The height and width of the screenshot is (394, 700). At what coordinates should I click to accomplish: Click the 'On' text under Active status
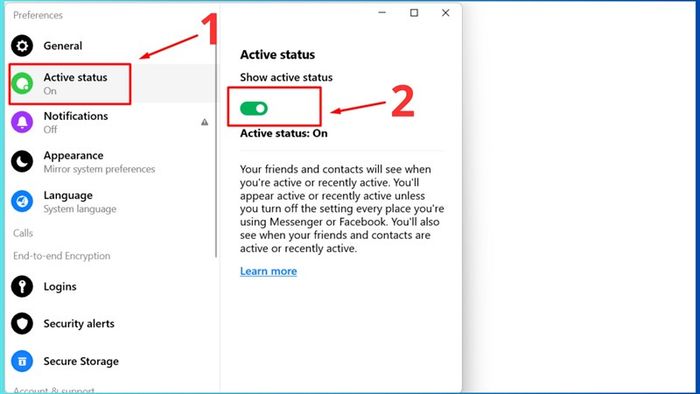50,91
